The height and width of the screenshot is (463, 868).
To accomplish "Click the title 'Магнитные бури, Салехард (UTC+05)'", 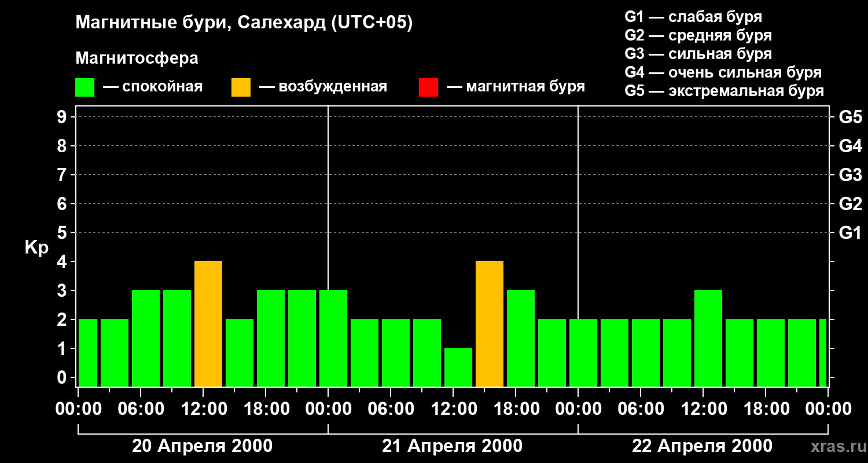I will tap(244, 23).
